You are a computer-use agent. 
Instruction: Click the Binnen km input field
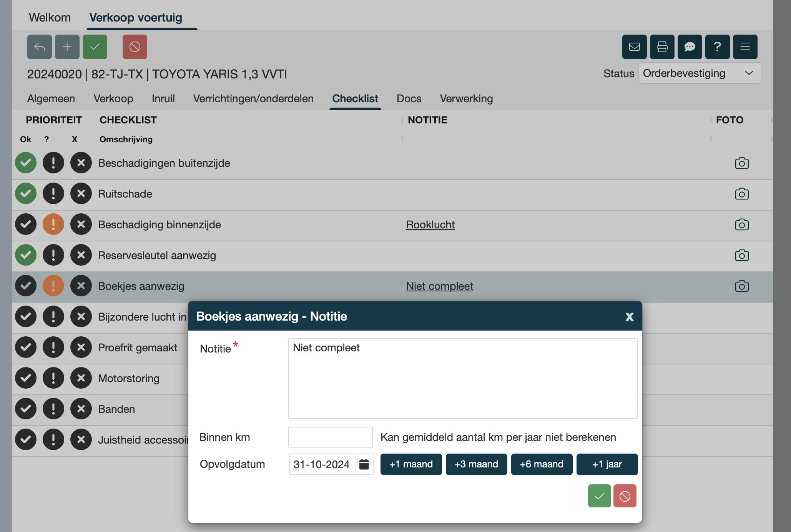330,437
